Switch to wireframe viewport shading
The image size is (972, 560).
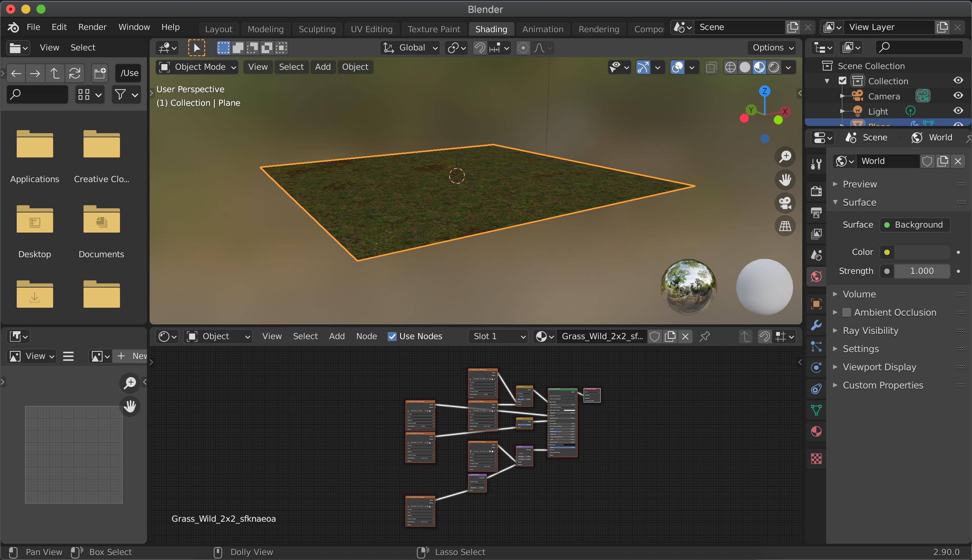tap(730, 67)
